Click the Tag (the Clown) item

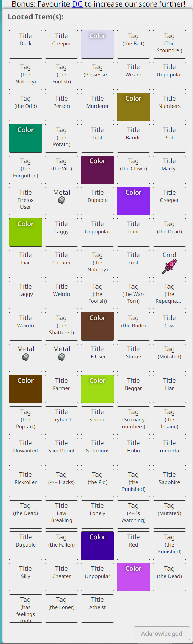tap(134, 169)
